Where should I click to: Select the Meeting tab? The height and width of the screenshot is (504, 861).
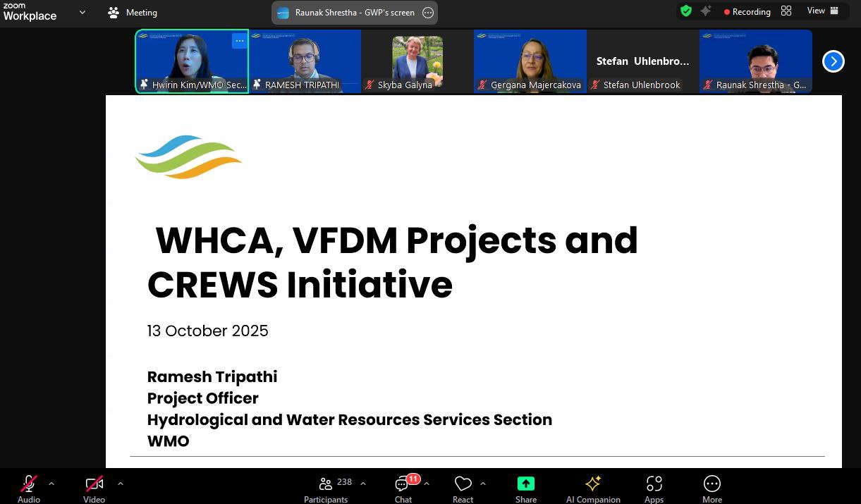133,13
